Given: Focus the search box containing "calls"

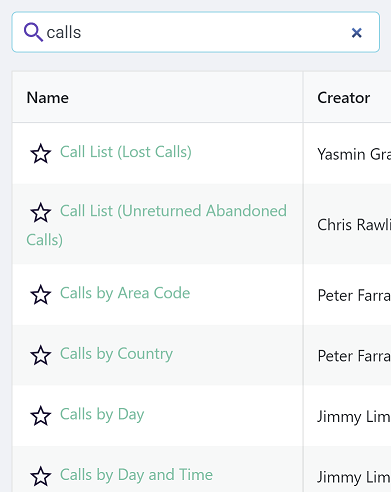Looking at the screenshot, I should tap(196, 32).
